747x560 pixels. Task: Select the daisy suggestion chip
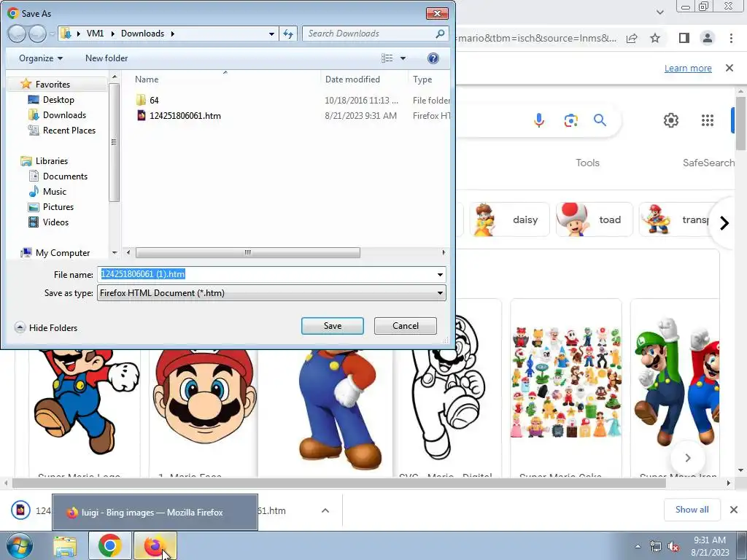(x=509, y=219)
